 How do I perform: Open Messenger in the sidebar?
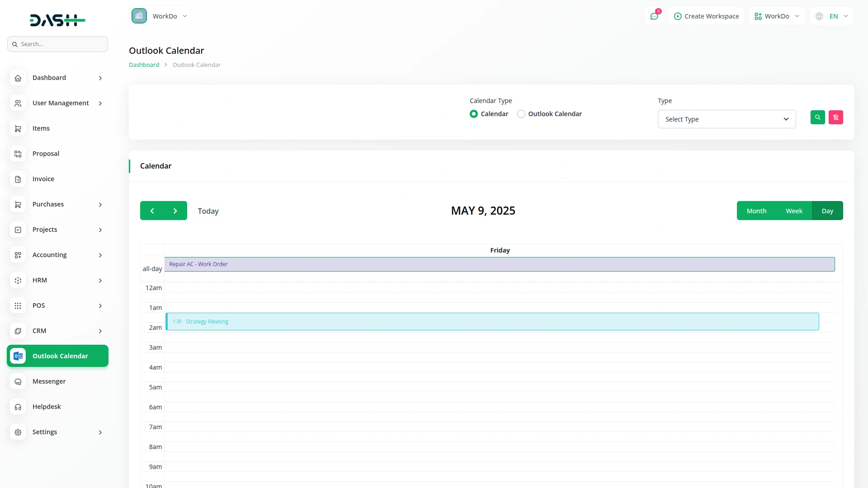(49, 381)
